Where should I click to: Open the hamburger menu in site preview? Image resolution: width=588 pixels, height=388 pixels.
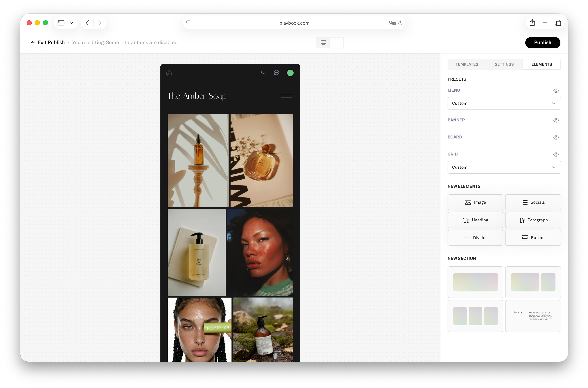click(286, 96)
